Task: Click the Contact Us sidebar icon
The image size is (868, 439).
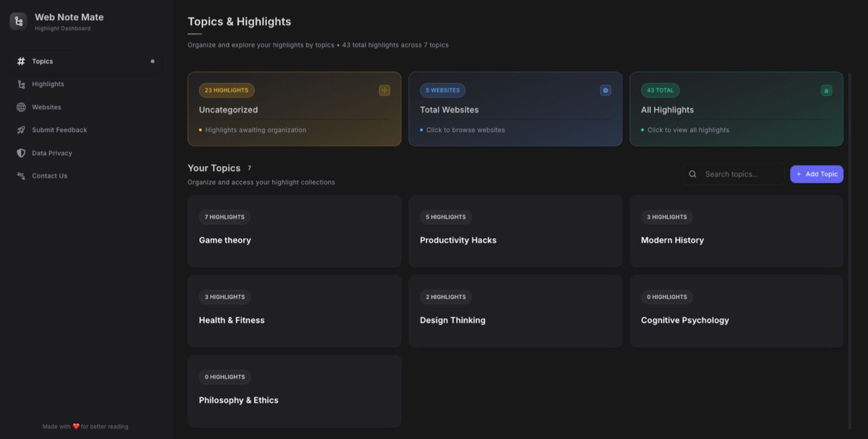Action: pos(21,176)
